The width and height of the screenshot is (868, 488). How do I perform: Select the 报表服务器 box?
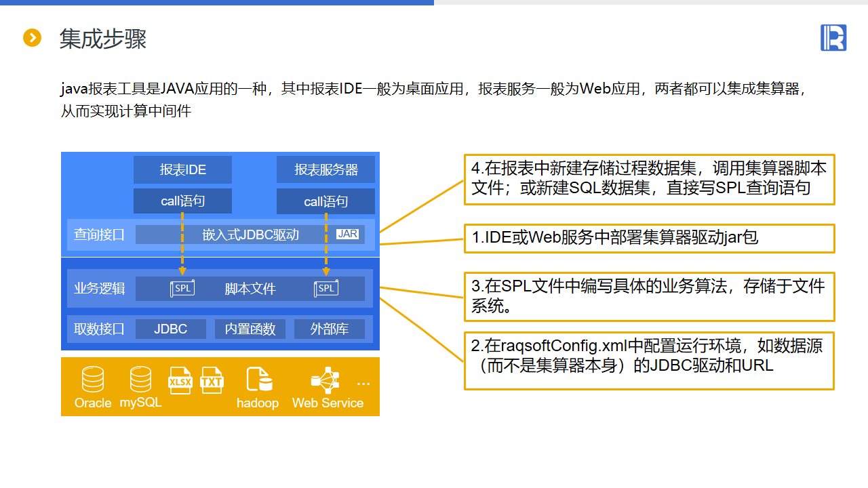click(x=325, y=169)
